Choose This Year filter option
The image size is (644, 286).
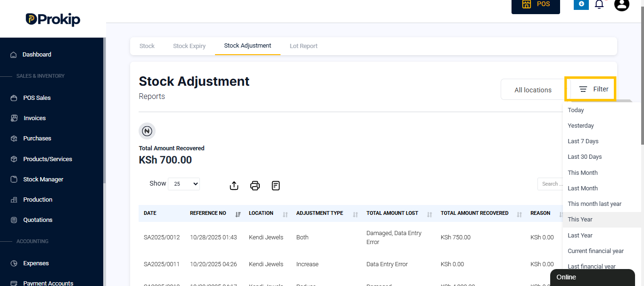pos(602,220)
